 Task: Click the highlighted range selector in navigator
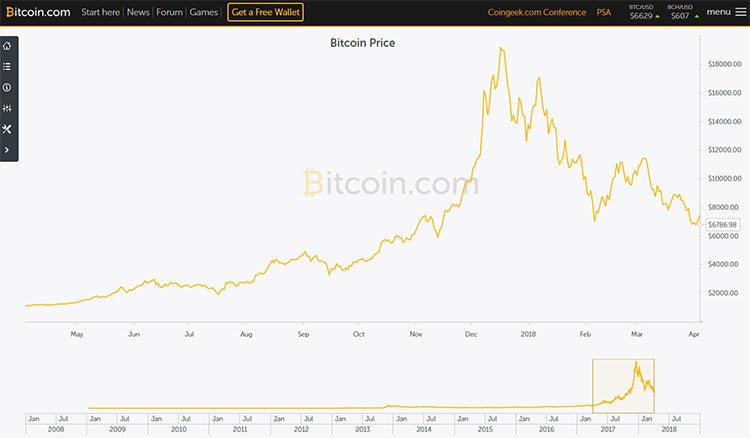[x=623, y=386]
